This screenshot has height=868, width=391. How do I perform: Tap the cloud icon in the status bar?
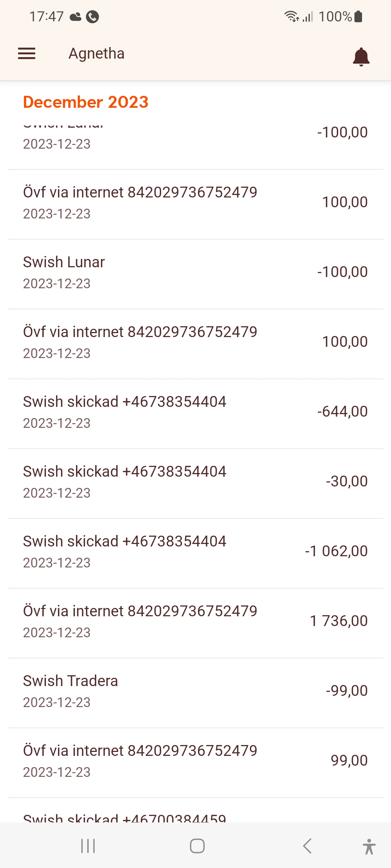pos(75,17)
